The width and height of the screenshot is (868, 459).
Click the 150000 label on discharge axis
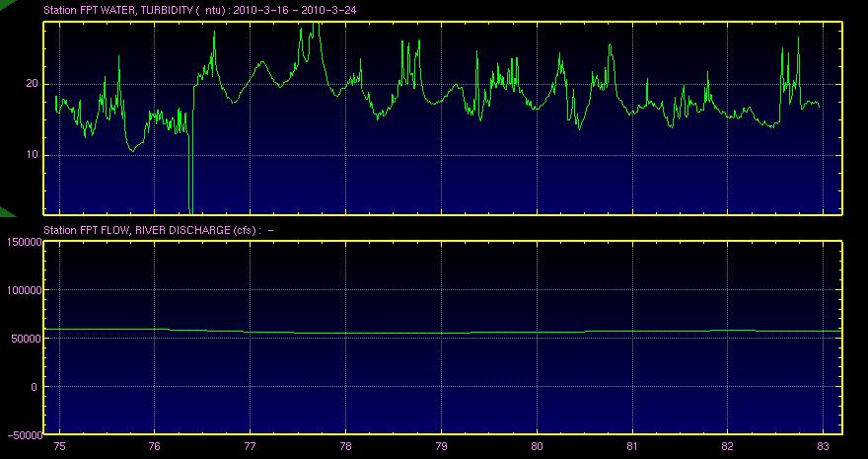(x=24, y=242)
